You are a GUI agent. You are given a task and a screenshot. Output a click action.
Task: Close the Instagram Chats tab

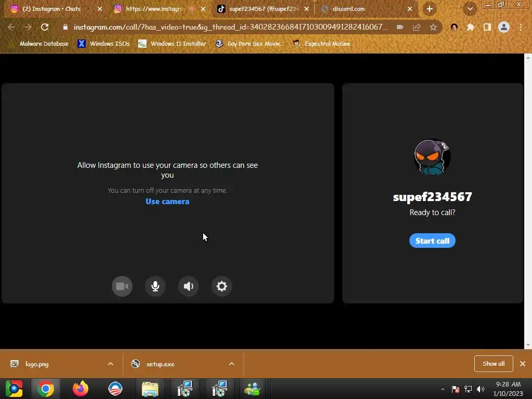pyautogui.click(x=100, y=9)
